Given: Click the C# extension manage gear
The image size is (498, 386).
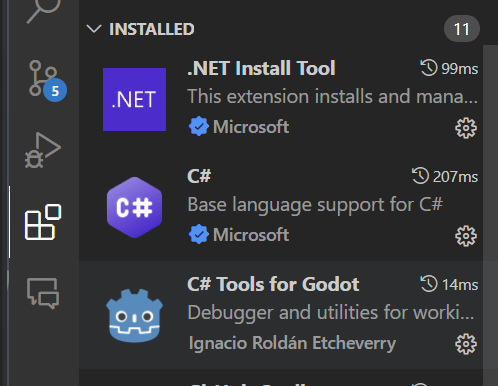Looking at the screenshot, I should click(466, 236).
